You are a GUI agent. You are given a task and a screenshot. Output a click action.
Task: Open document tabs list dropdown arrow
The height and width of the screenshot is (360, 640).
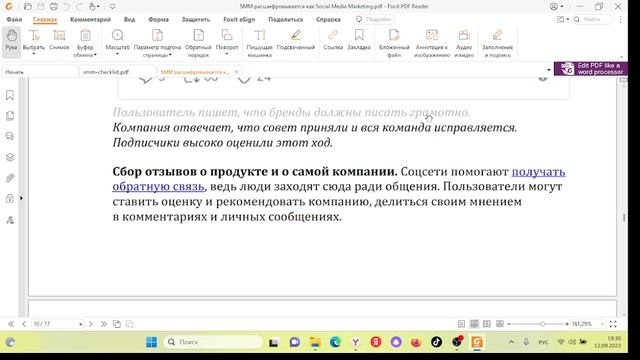(x=549, y=70)
